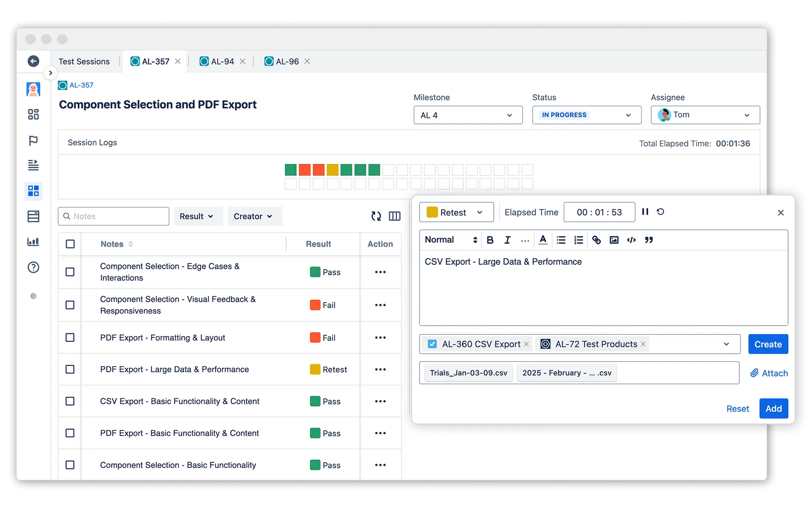The height and width of the screenshot is (508, 812).
Task: Click the back arrow icon in sidebar
Action: (33, 61)
